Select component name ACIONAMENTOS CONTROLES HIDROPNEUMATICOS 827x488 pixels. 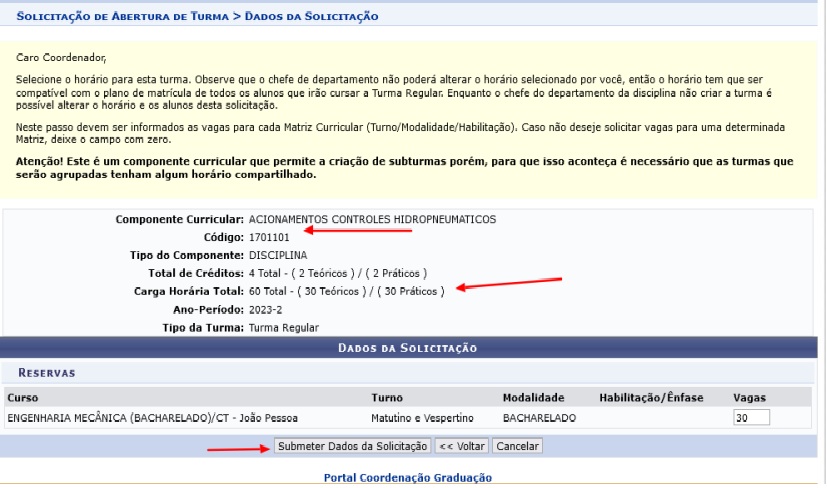[x=372, y=219]
